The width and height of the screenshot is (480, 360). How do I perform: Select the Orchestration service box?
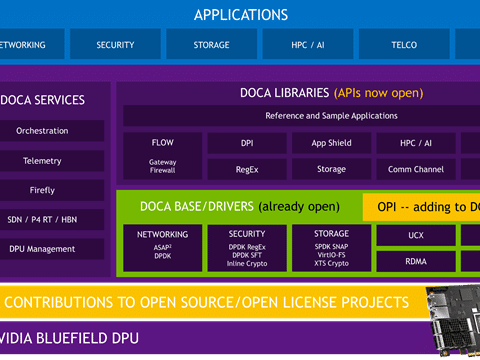(x=52, y=131)
